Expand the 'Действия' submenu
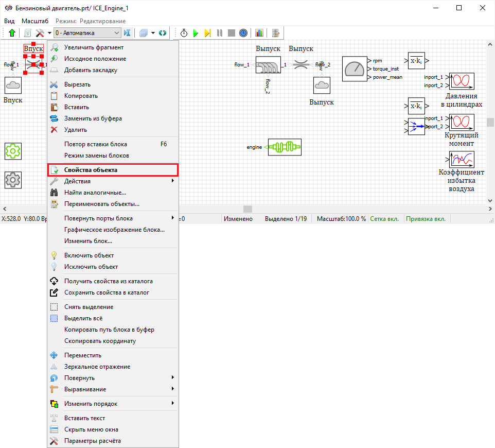Viewport: 495px width, 448px height. tap(77, 181)
